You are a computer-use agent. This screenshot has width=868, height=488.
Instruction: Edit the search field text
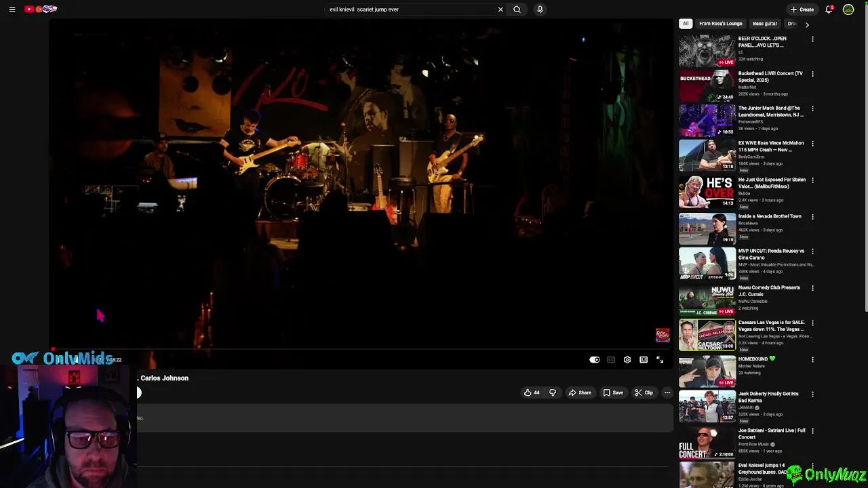[410, 9]
